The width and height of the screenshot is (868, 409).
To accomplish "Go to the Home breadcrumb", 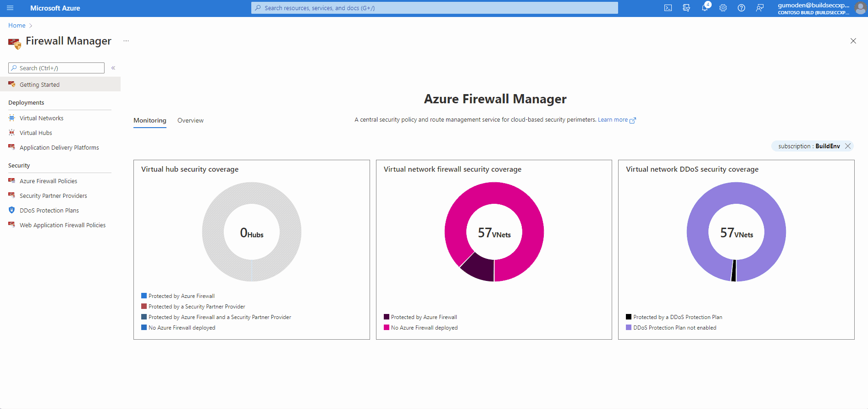I will point(17,25).
